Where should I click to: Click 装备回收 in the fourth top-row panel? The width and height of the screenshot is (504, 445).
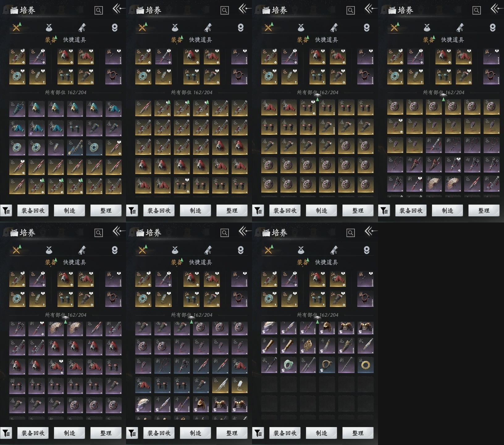pos(411,211)
